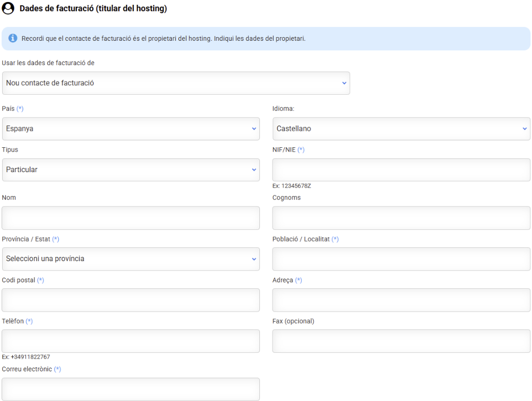Click the 'Dades de facturació' section heading

pos(93,9)
